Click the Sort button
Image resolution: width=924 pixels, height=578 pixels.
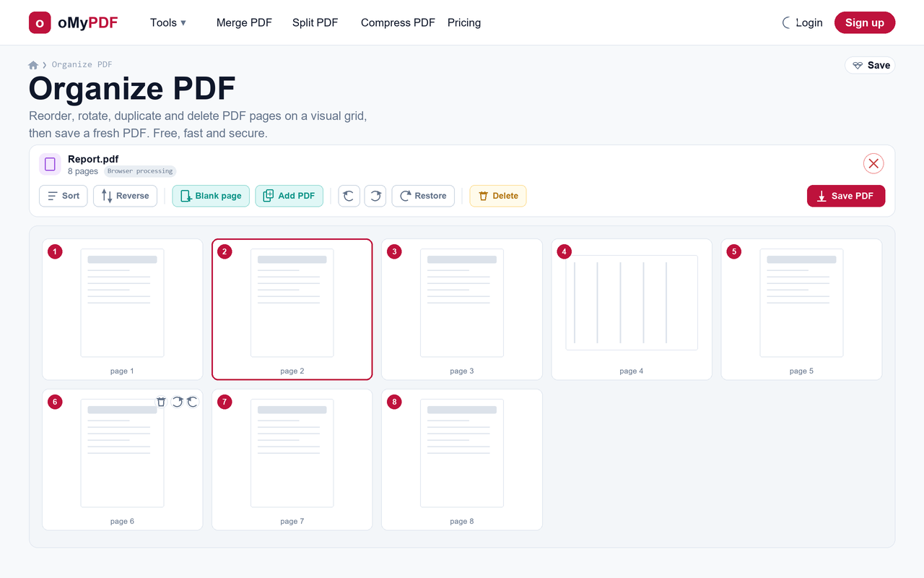click(64, 196)
